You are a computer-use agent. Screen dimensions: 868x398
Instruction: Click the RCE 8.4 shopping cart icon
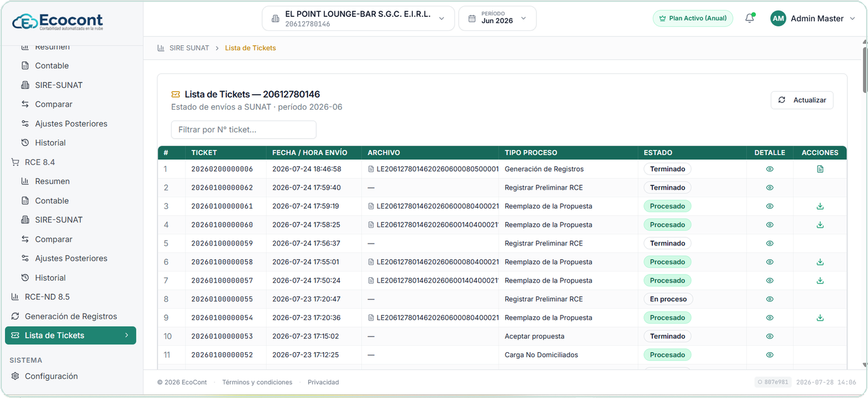tap(15, 162)
